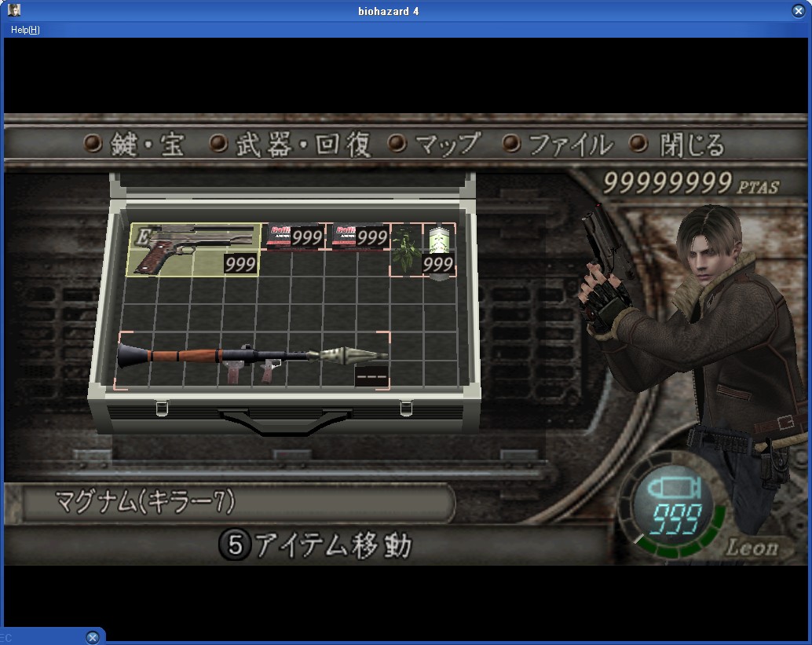Open the マップ tab
The image size is (812, 645).
436,145
